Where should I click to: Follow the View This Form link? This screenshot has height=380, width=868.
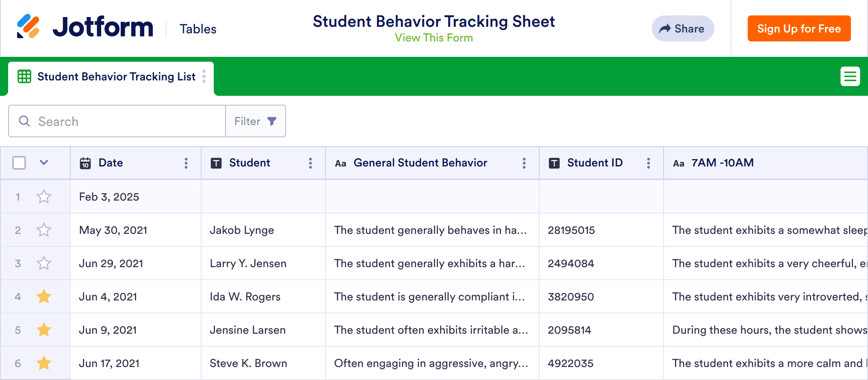(434, 38)
